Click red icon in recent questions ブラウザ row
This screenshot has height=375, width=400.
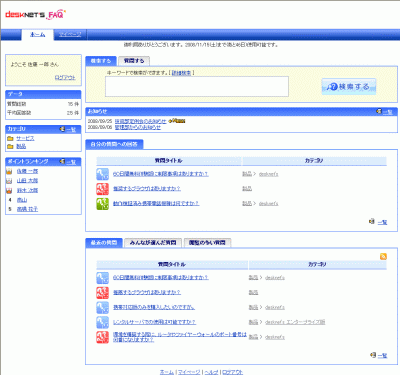coord(103,292)
